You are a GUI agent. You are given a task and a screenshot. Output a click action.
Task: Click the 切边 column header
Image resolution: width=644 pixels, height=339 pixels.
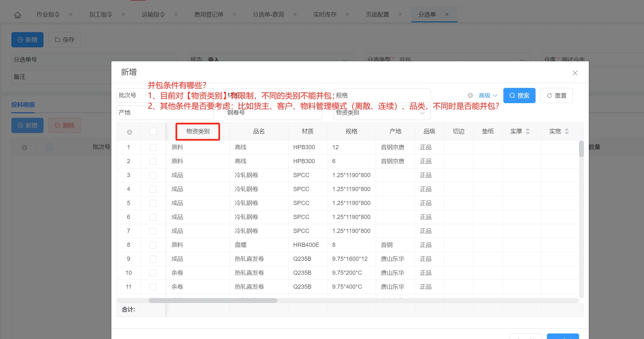[459, 131]
